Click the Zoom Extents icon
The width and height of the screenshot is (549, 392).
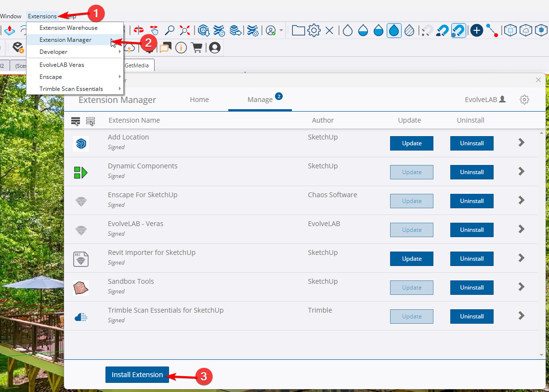pos(184,30)
